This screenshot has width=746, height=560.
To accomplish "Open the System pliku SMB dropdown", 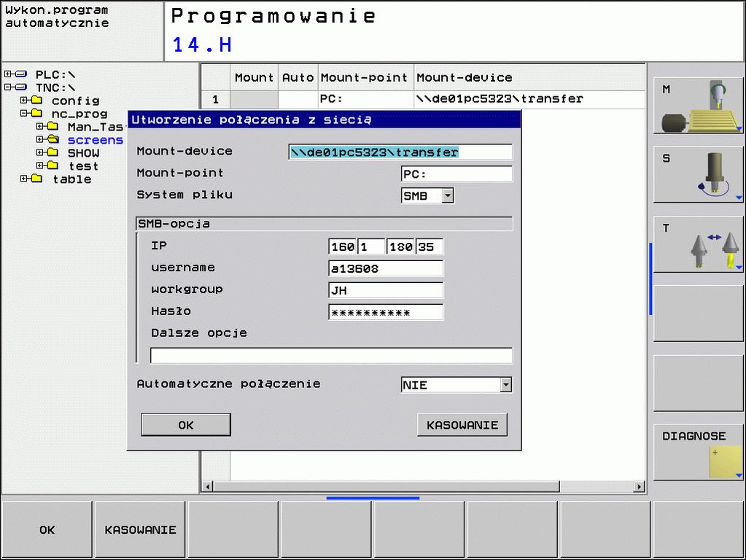I will 448,195.
